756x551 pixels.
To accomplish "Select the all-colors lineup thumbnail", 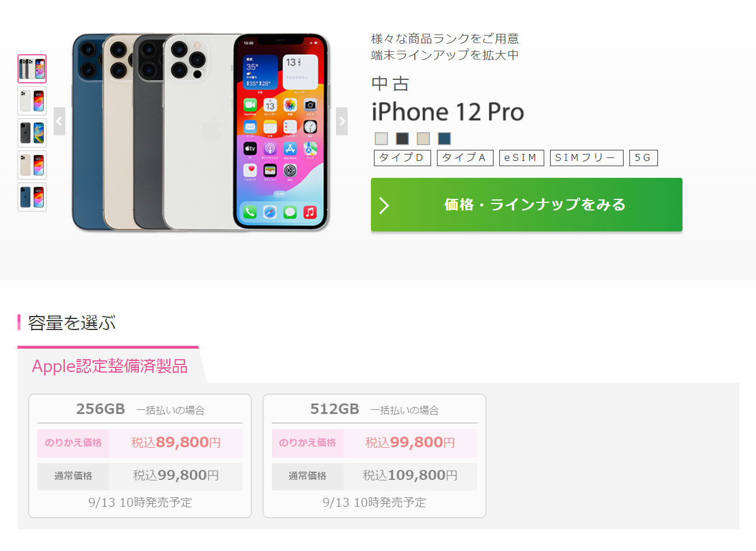I will 32,69.
